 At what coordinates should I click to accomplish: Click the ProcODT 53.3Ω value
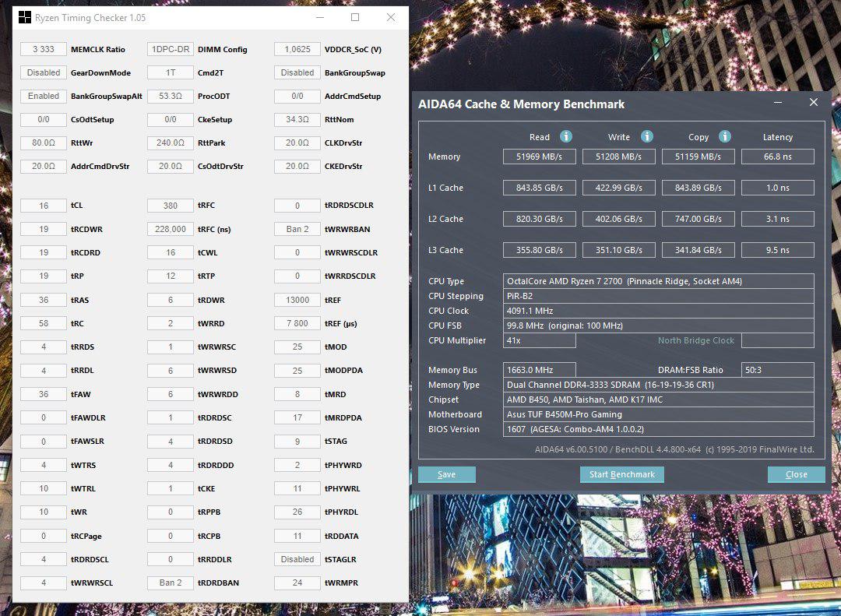171,96
